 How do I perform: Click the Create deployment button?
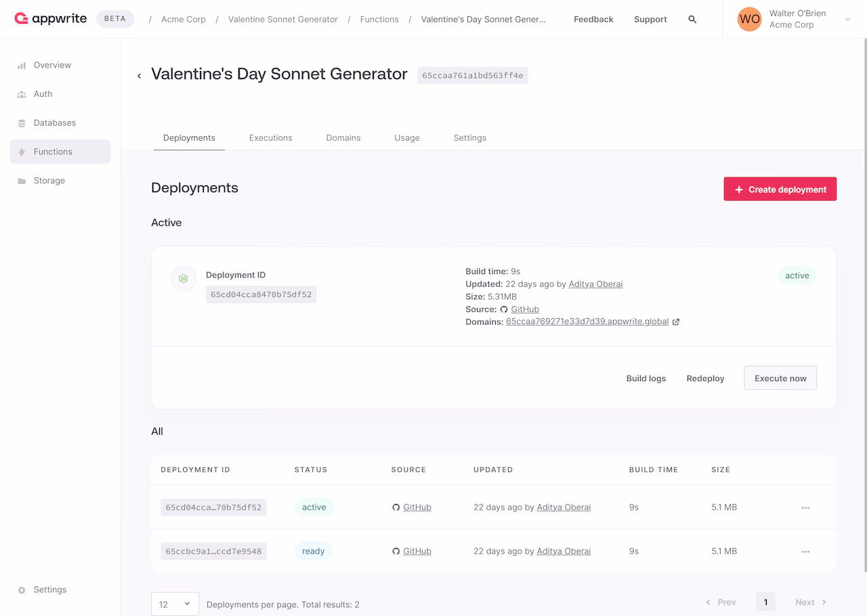tap(780, 190)
